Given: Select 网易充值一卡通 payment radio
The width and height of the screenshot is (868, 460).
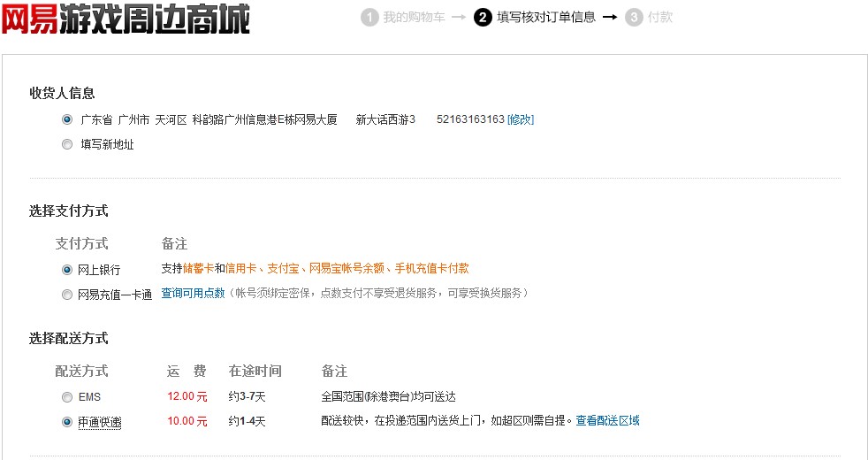Looking at the screenshot, I should click(x=67, y=295).
